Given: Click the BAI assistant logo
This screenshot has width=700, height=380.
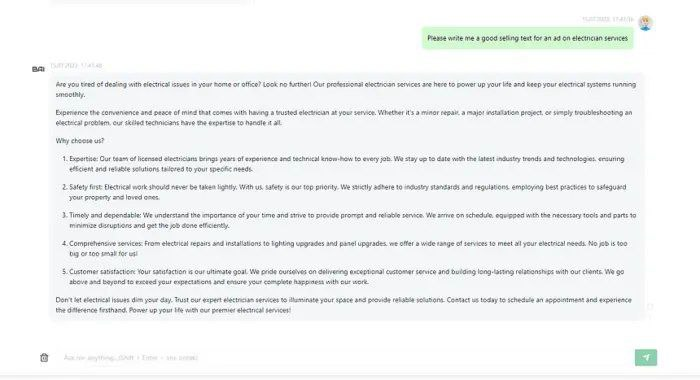Looking at the screenshot, I should 38,69.
